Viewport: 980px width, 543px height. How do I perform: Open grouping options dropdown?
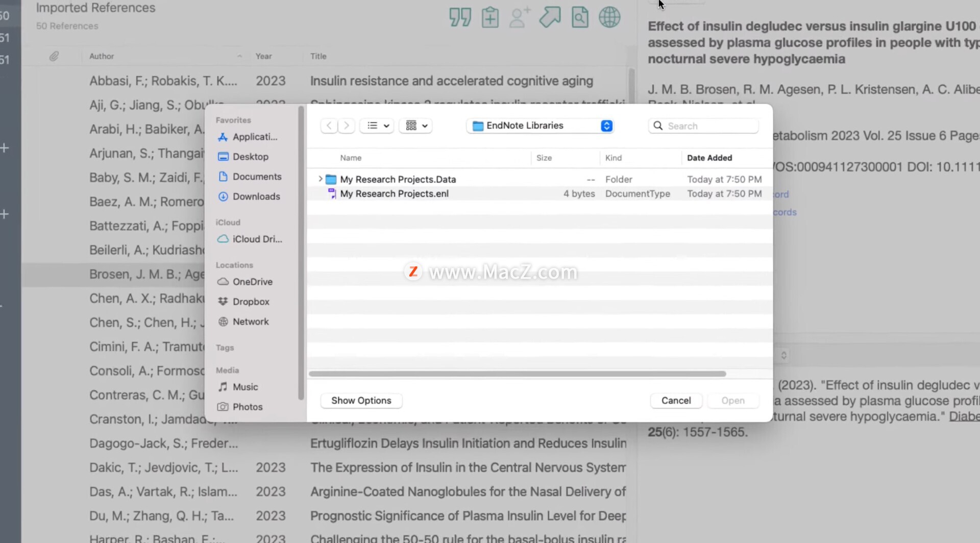coord(416,126)
